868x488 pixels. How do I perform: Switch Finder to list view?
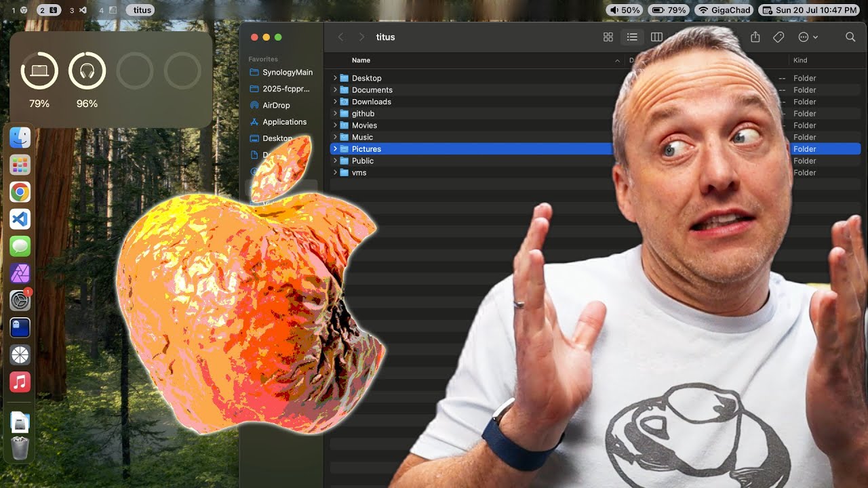(x=632, y=37)
